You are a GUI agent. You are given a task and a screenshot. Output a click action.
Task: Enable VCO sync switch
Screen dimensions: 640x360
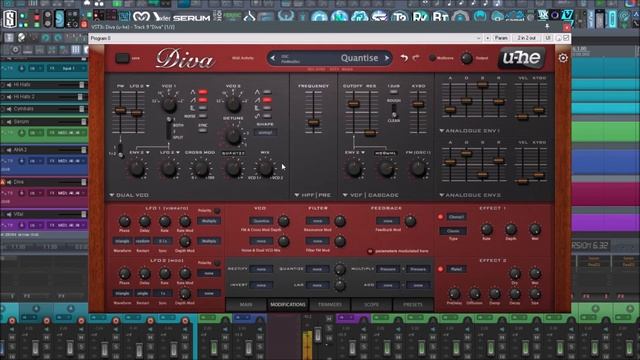point(203,130)
